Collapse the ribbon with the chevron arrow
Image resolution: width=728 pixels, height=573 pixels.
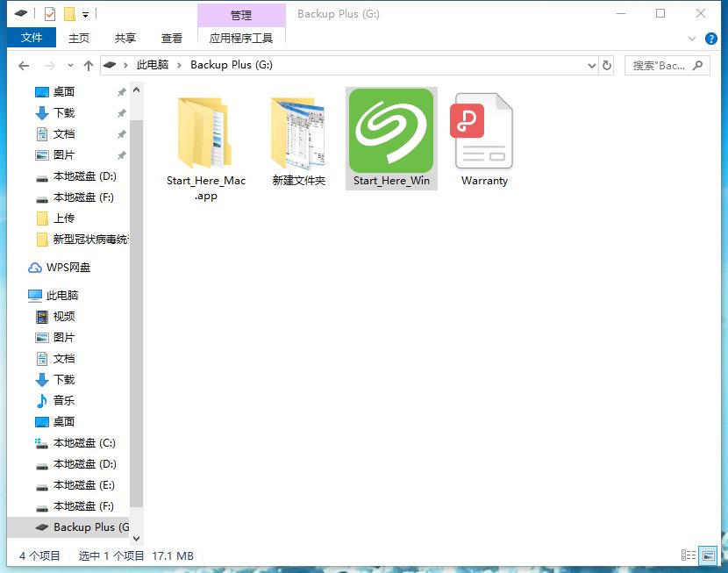[692, 38]
